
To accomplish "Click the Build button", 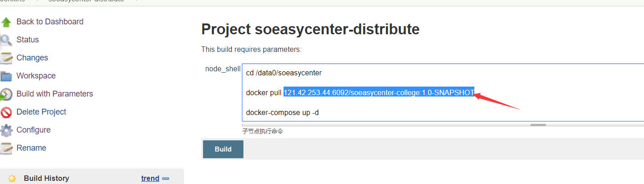I will 223,149.
